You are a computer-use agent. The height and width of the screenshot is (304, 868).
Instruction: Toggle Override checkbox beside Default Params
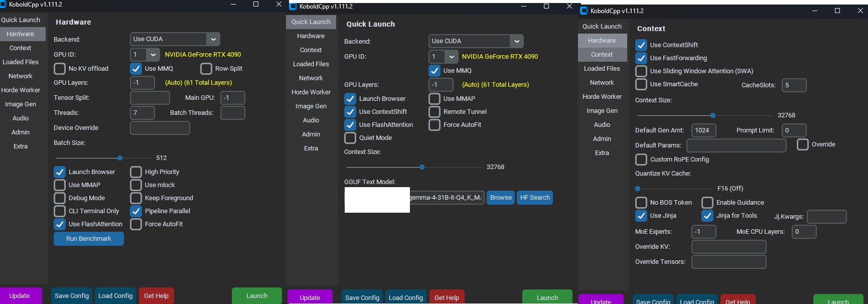[803, 144]
